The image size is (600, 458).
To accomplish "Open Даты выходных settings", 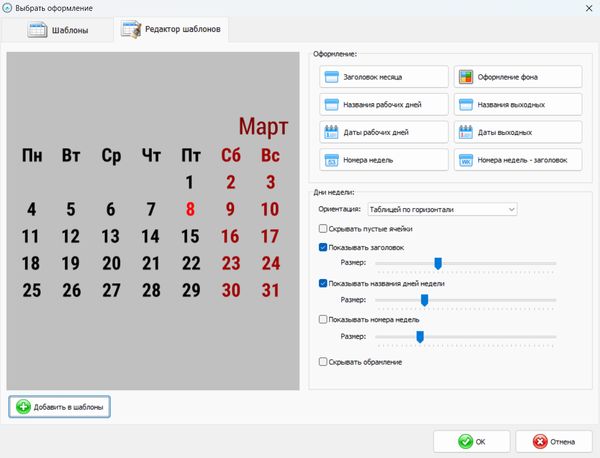I will 517,132.
